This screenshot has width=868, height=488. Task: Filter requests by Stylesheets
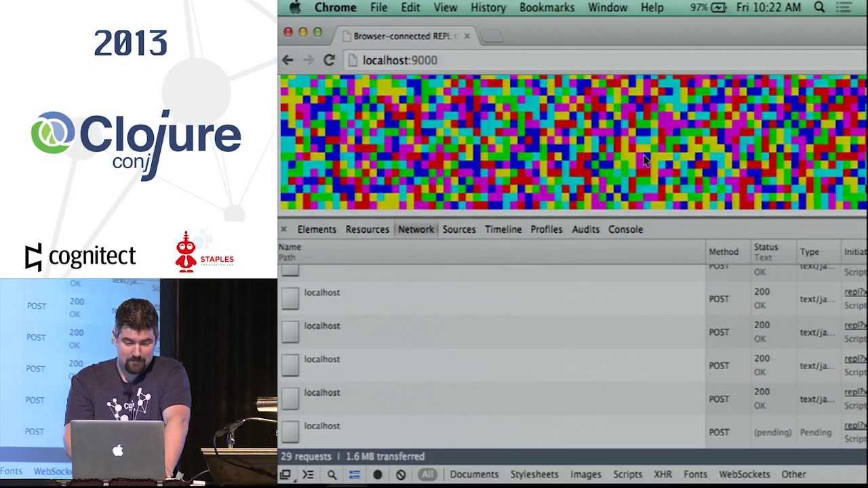[534, 474]
